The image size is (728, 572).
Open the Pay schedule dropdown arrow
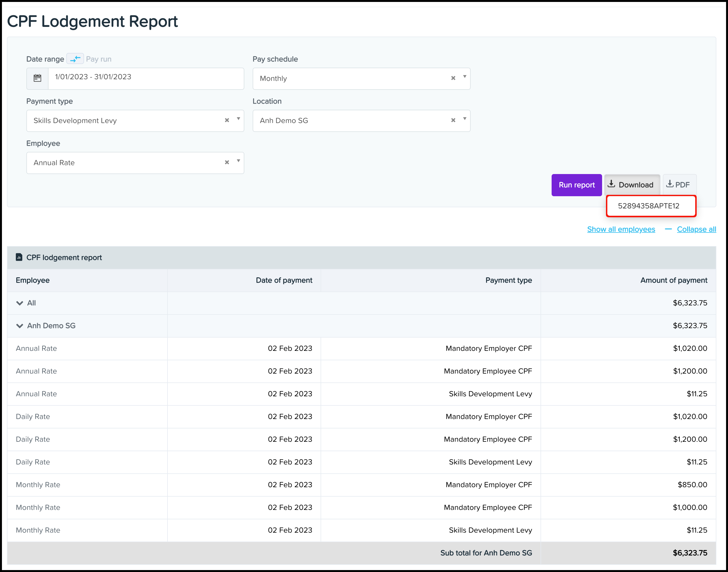pyautogui.click(x=465, y=77)
